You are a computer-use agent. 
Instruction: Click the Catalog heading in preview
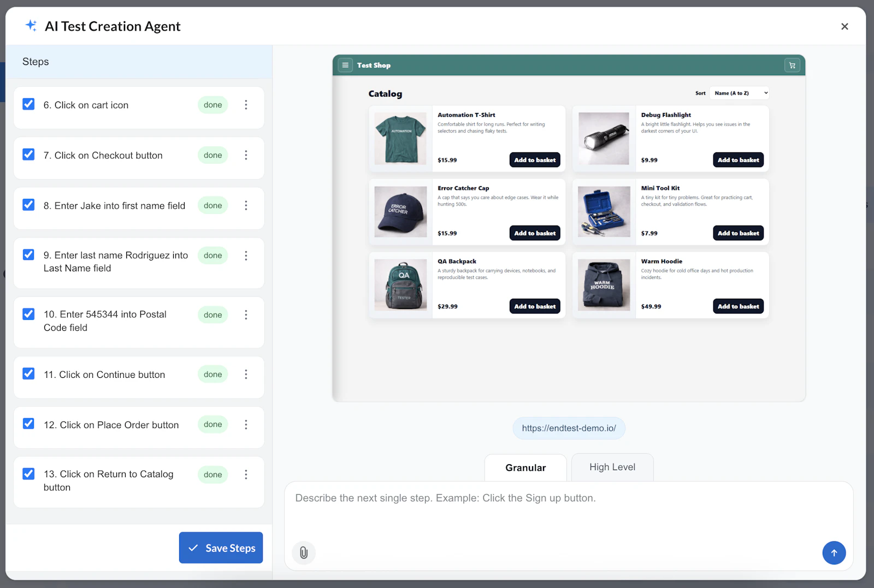[385, 94]
